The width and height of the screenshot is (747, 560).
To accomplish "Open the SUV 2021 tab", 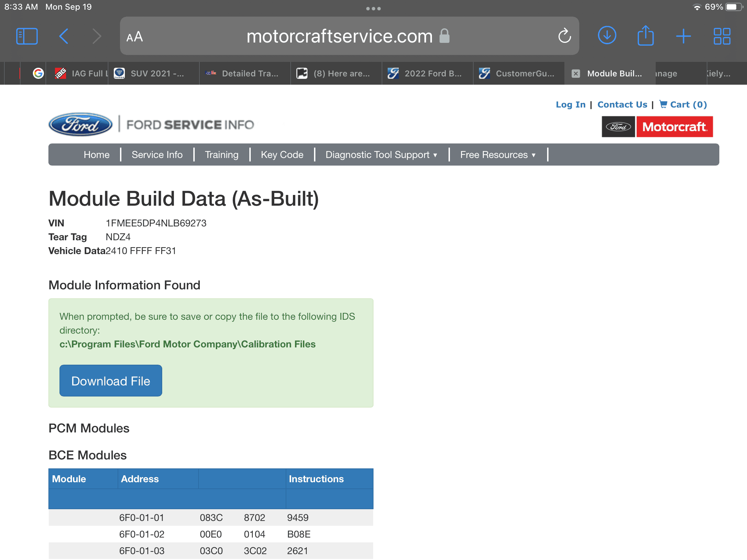I will (x=154, y=73).
